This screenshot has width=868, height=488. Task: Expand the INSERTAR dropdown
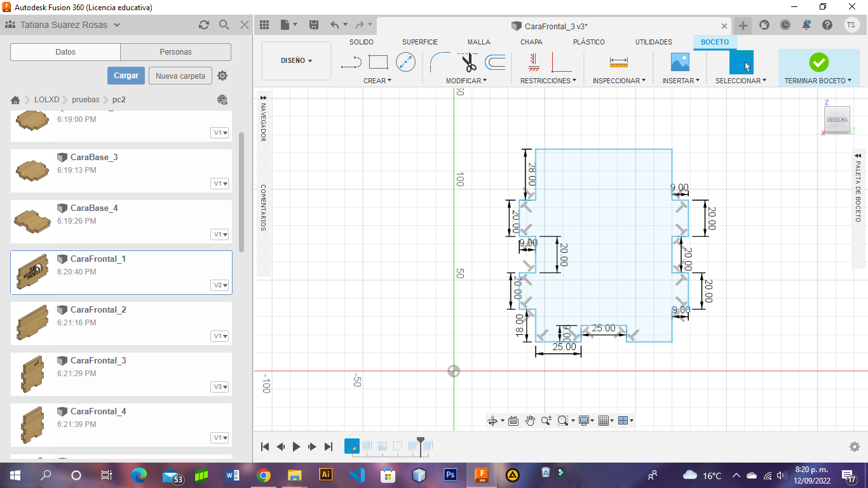pyautogui.click(x=681, y=81)
